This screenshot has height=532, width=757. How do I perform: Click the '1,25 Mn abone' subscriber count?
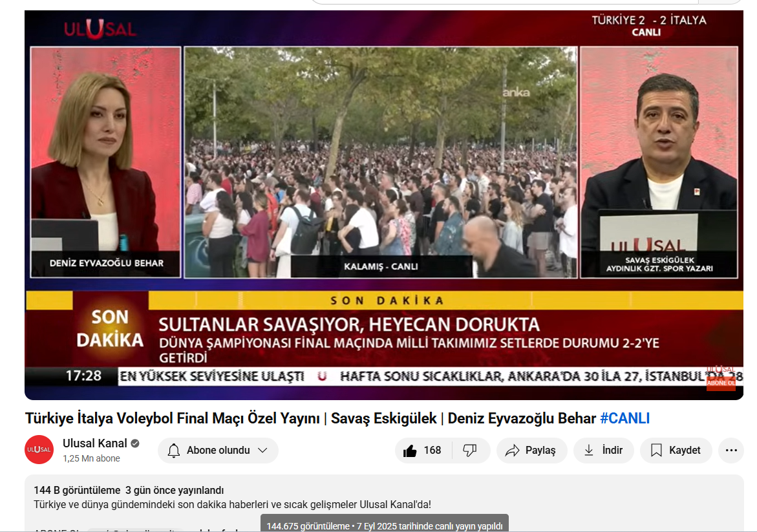coord(91,458)
